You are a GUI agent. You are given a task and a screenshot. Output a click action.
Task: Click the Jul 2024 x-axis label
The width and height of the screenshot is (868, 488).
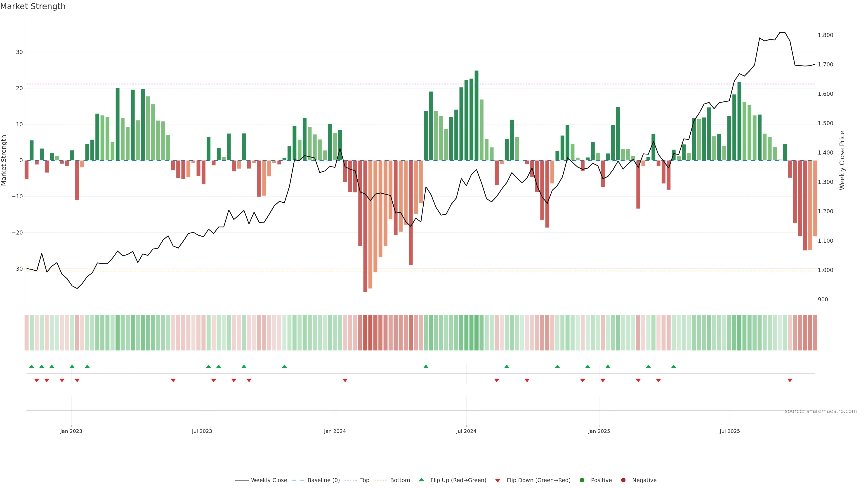(x=466, y=431)
